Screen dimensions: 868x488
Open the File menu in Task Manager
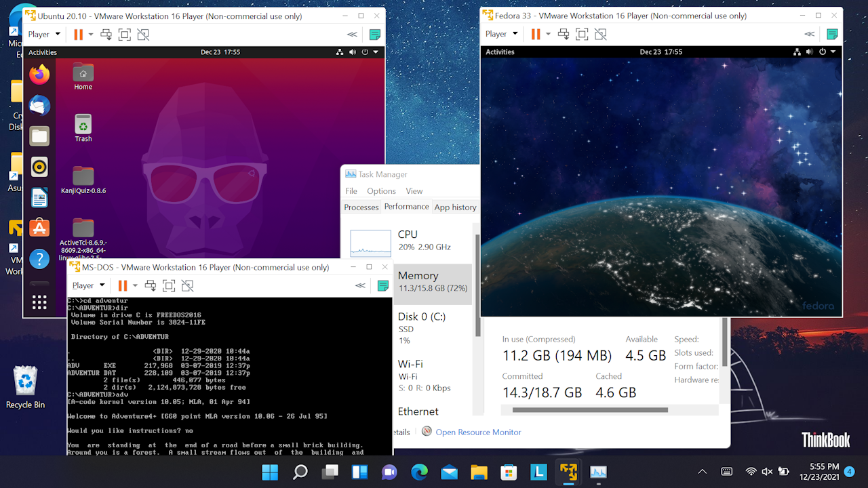pyautogui.click(x=351, y=191)
